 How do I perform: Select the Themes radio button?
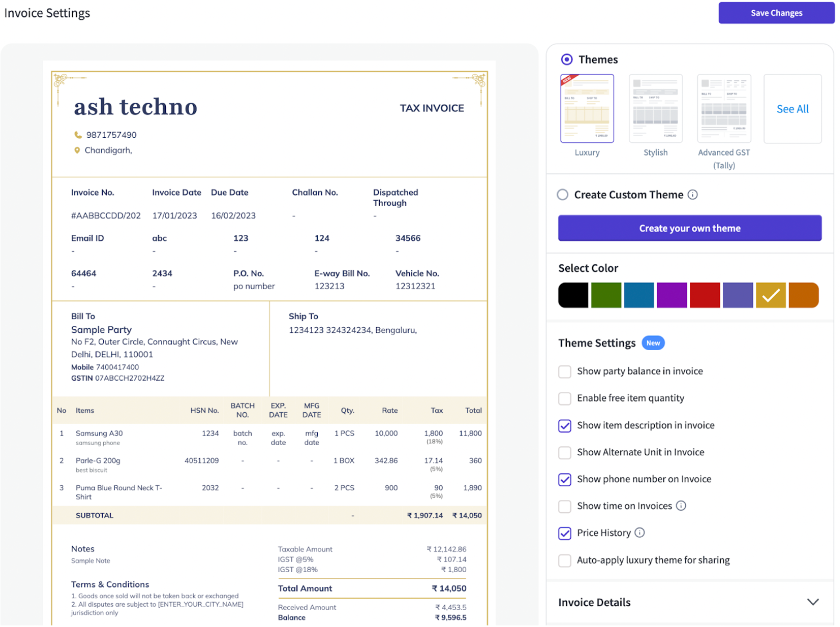pyautogui.click(x=567, y=59)
